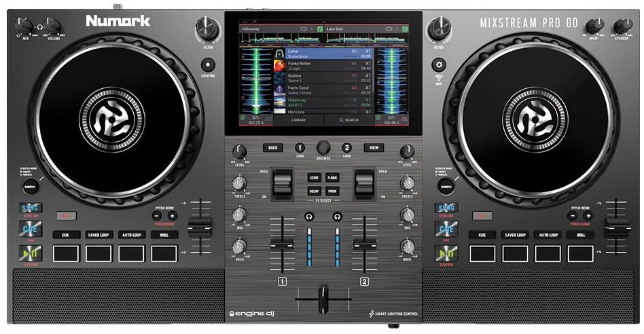Image resolution: width=644 pixels, height=334 pixels.
Task: Tap the headphone MIX knob
Action: coord(24,26)
